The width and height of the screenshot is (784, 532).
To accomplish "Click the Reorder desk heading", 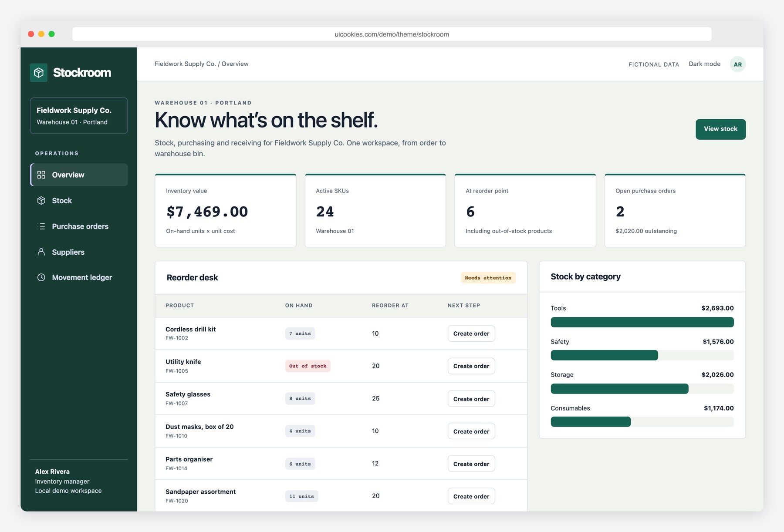I will click(x=192, y=278).
